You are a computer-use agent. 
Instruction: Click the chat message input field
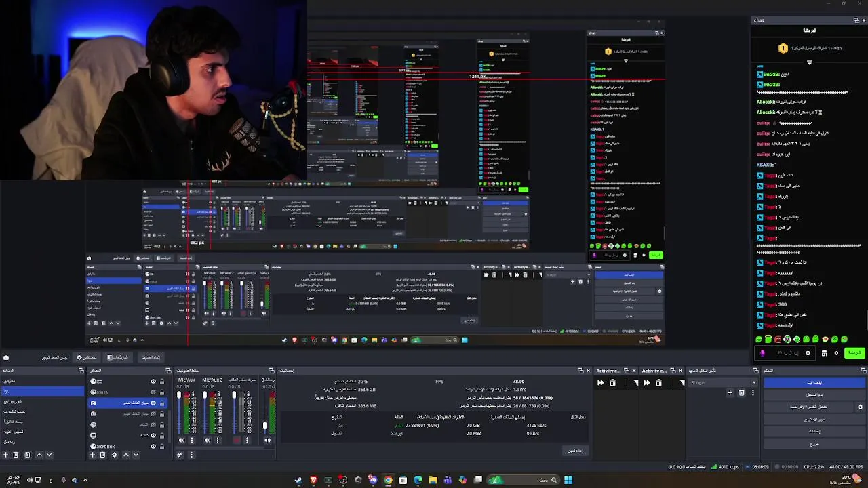[785, 353]
